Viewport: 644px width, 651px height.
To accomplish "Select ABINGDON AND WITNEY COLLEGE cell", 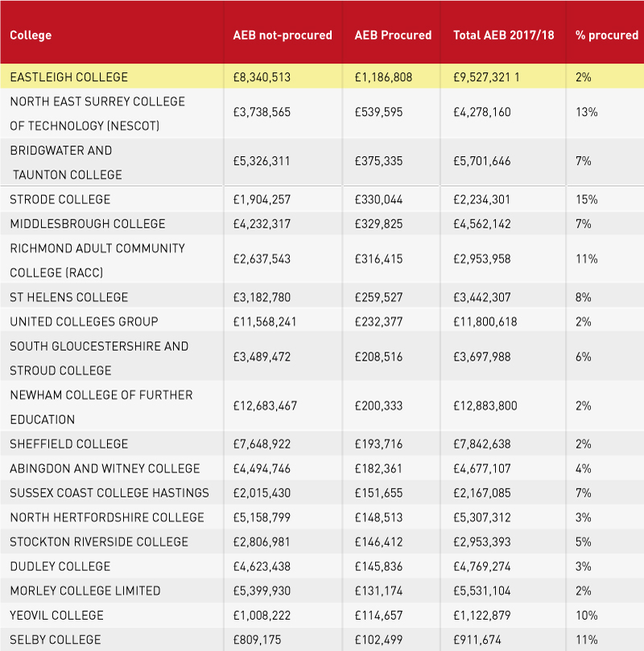I will [105, 469].
